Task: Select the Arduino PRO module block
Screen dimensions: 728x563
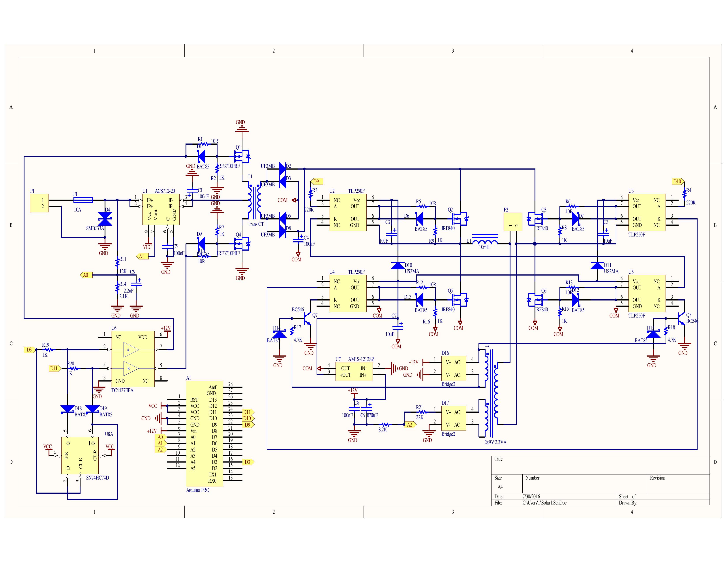Action: [204, 434]
